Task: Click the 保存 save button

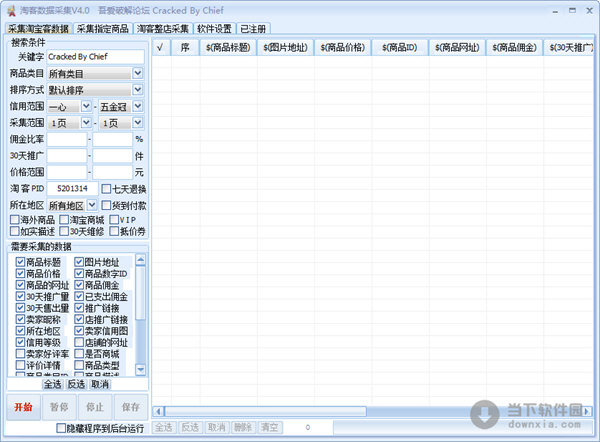Action: [x=131, y=407]
